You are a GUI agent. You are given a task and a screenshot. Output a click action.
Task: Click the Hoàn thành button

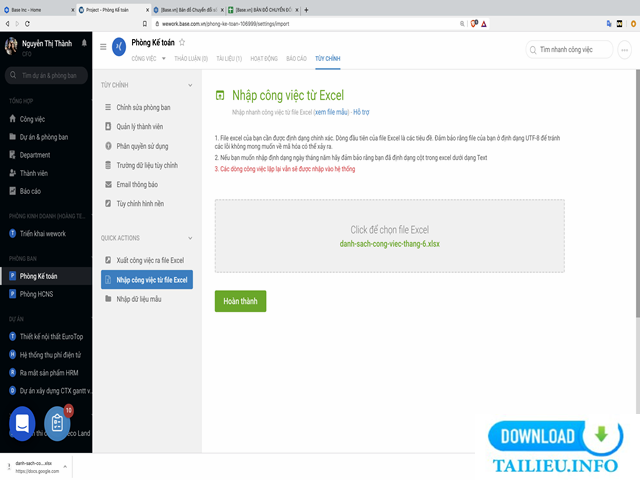[240, 301]
